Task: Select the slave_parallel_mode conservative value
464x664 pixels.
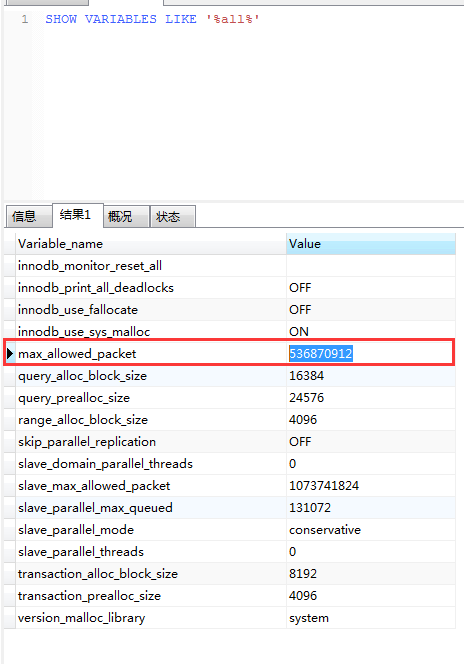Action: point(324,530)
